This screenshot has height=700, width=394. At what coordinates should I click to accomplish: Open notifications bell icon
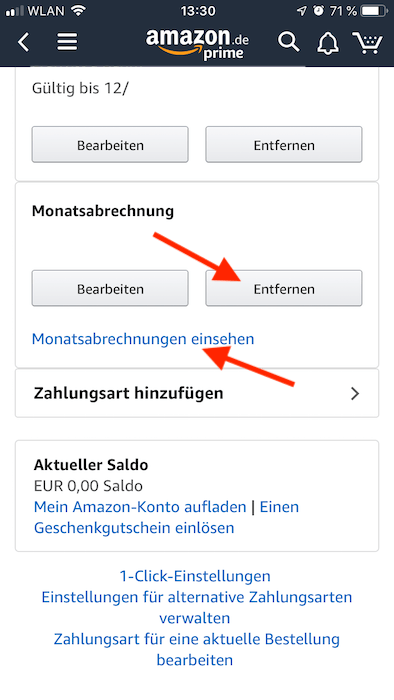(x=328, y=43)
